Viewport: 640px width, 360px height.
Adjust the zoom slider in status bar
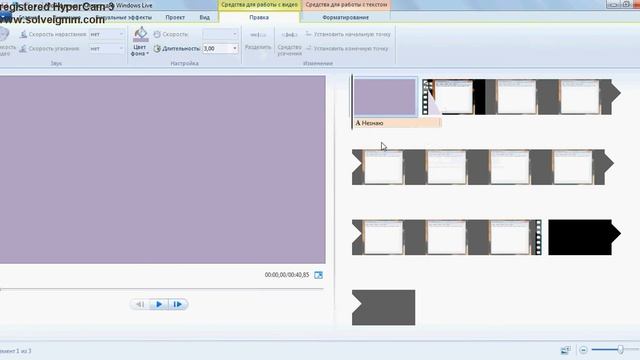(620, 350)
